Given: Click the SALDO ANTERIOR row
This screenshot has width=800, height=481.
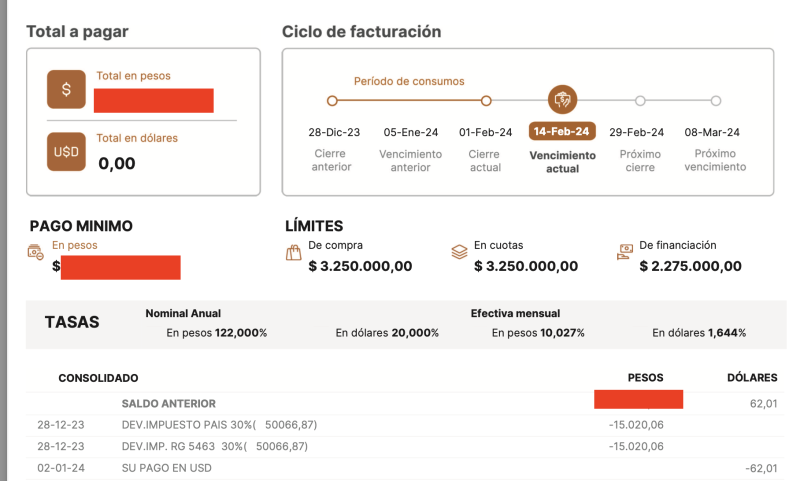Looking at the screenshot, I should 168,403.
